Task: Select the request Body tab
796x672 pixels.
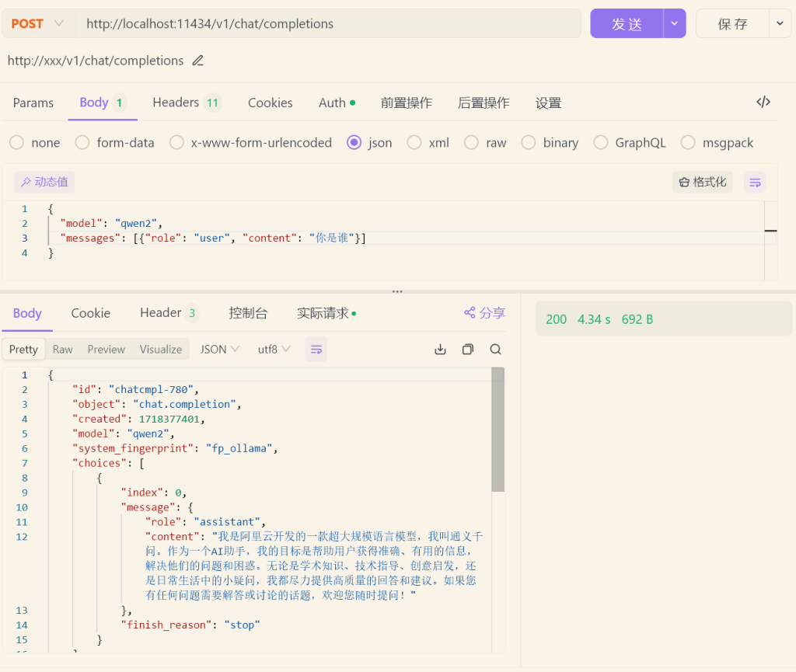Action: 103,103
